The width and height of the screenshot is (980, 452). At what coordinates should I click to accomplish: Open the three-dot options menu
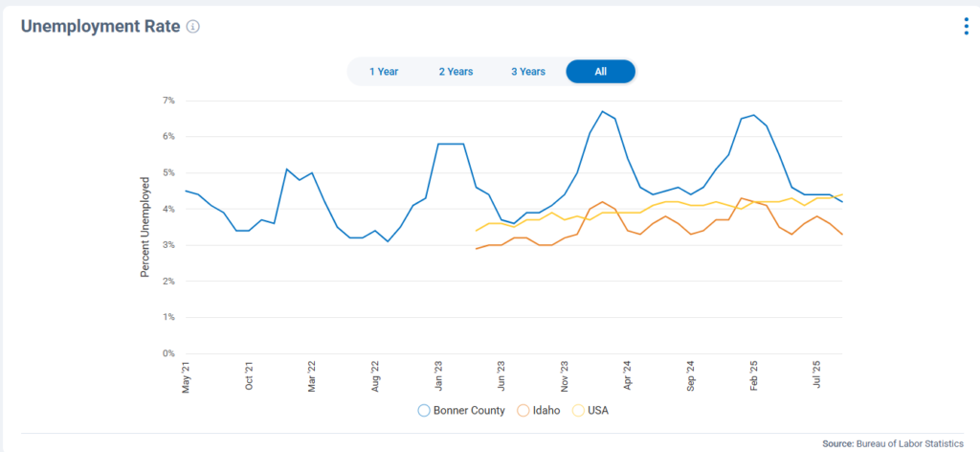[966, 27]
